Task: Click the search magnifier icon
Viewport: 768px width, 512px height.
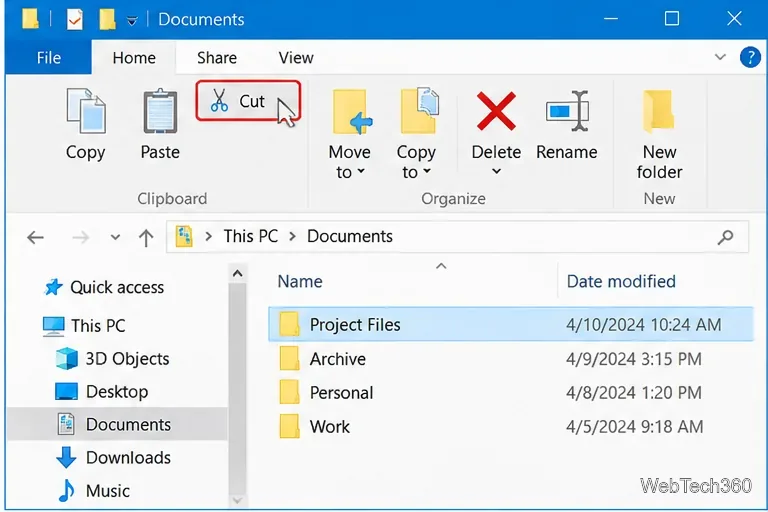Action: click(725, 237)
